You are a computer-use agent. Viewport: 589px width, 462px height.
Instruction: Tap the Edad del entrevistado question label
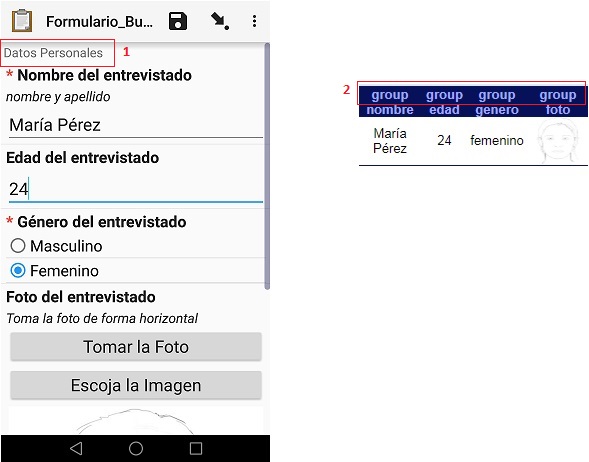coord(83,158)
